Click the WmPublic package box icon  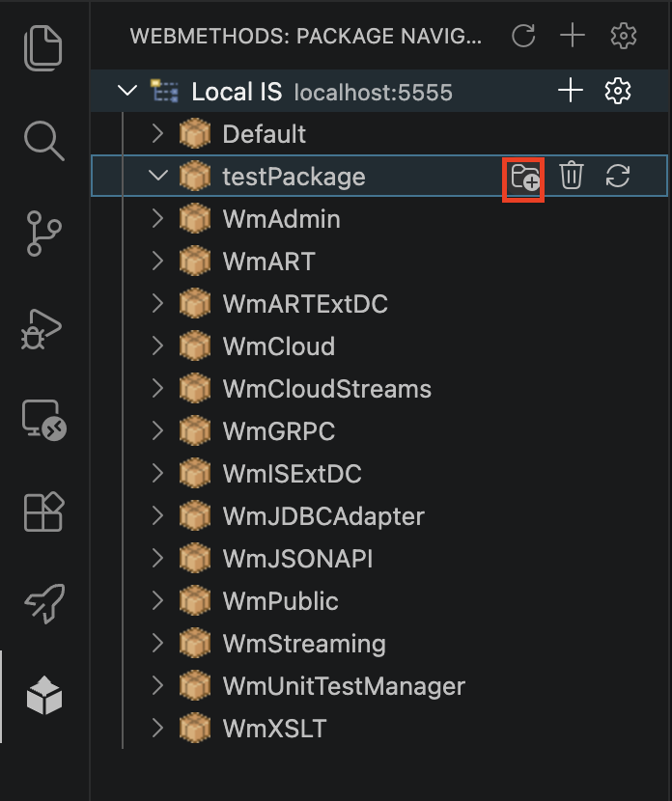coord(195,600)
